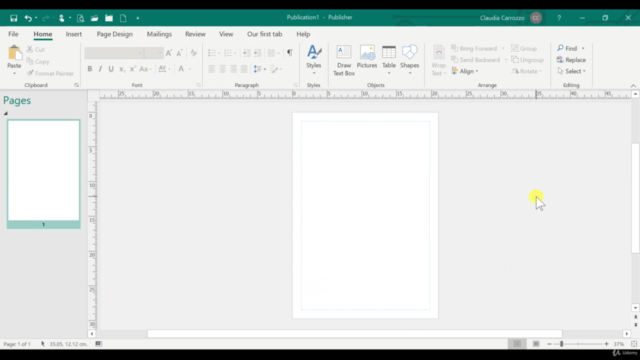Click the horizontal scrollbar
The width and height of the screenshot is (640, 360).
pos(354,334)
